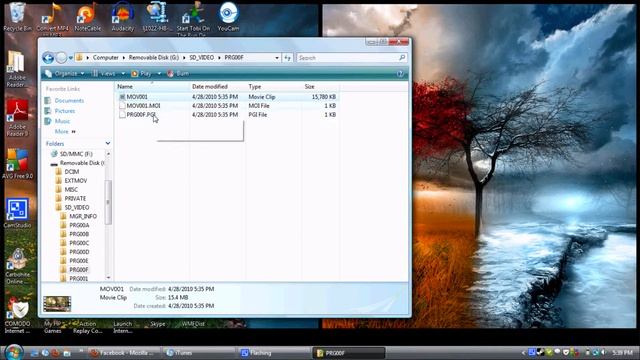Open the Pictures favorite link

64,111
